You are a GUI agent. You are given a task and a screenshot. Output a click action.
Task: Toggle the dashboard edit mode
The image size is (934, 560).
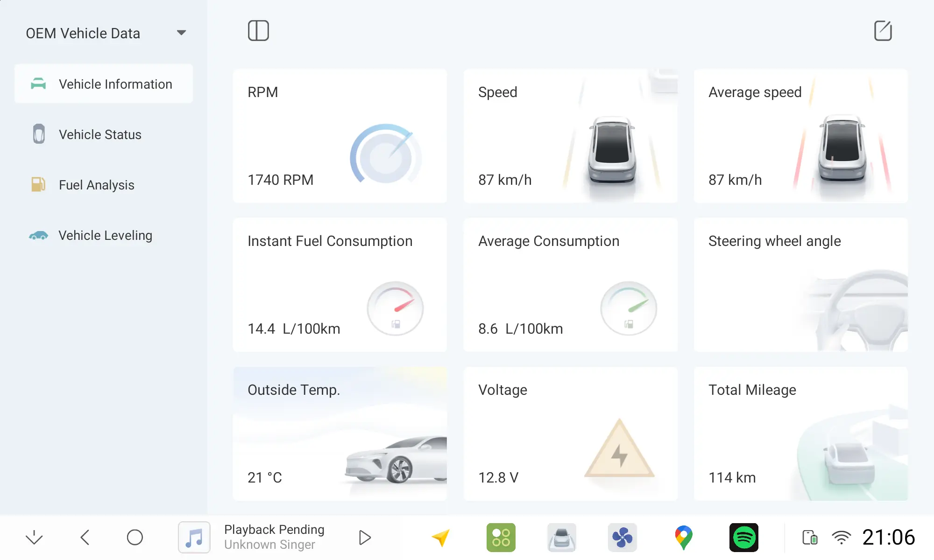(x=883, y=31)
